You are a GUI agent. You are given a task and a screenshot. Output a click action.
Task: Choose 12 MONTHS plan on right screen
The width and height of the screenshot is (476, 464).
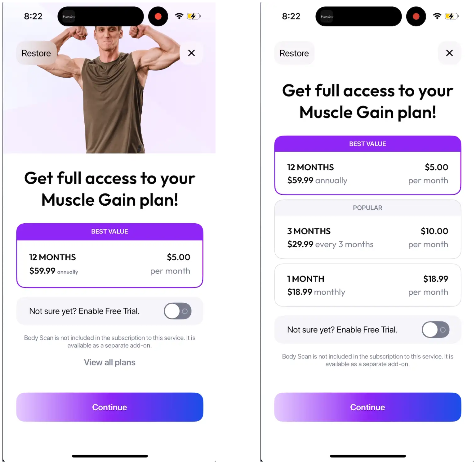pos(368,165)
